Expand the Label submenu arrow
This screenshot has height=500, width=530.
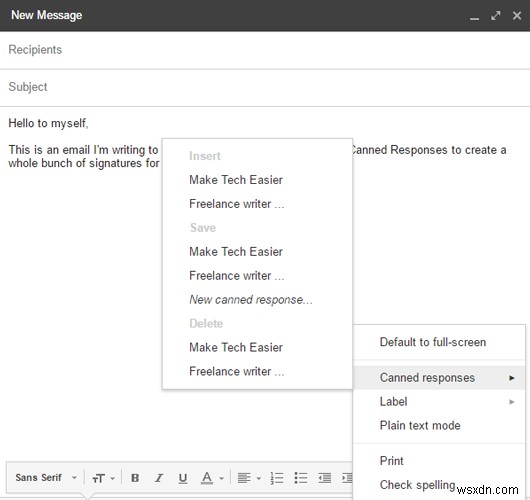point(512,402)
